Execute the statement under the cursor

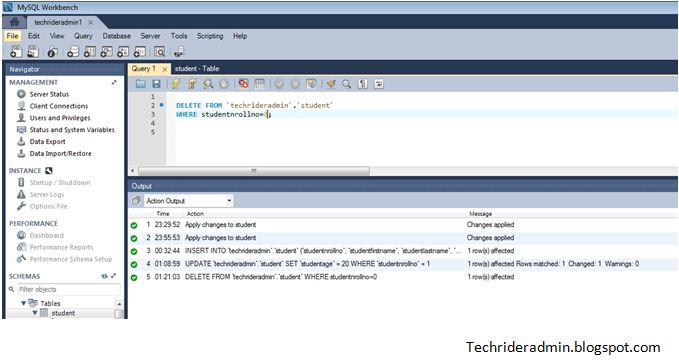pos(192,84)
